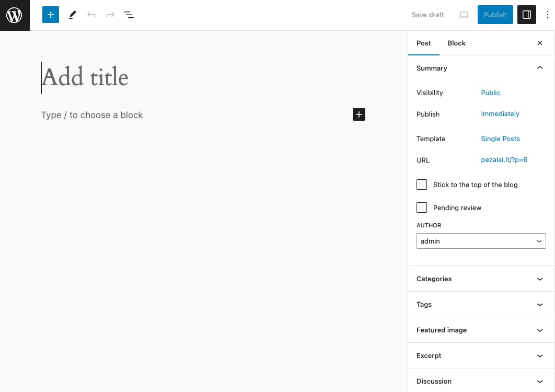
Task: Open the Single Posts template link
Action: (500, 139)
